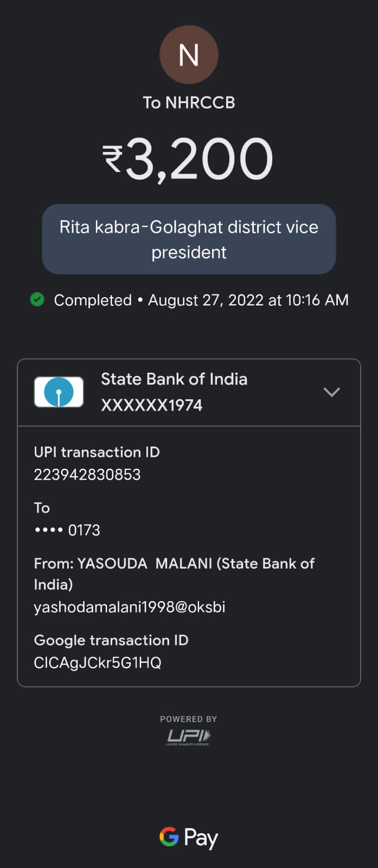Tap the State Bank of India logo
378x868 pixels.
click(59, 392)
